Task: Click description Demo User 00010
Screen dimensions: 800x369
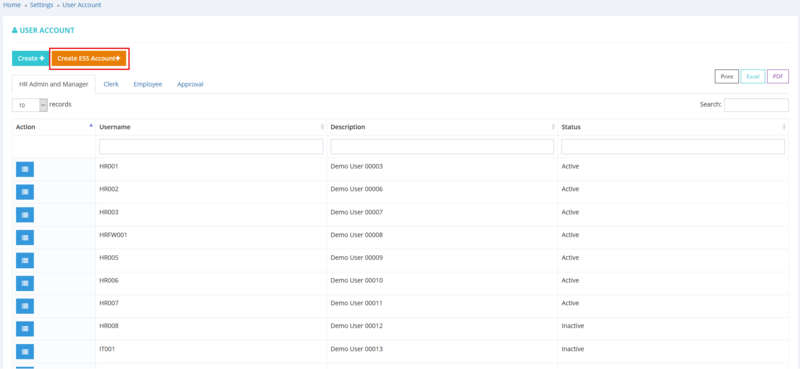Action: [x=357, y=280]
